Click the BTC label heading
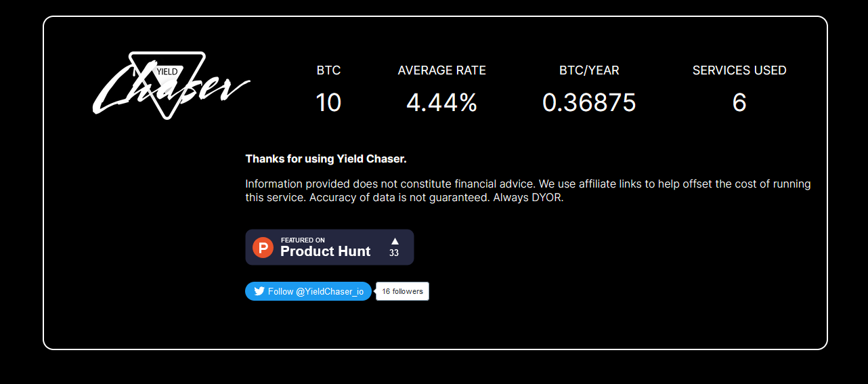868x384 pixels. tap(328, 70)
